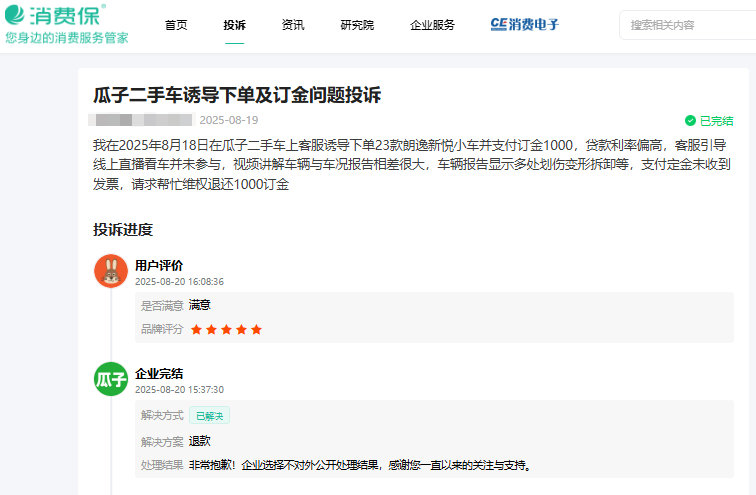Open the 首页 navigation tab
The image size is (756, 495).
[176, 25]
